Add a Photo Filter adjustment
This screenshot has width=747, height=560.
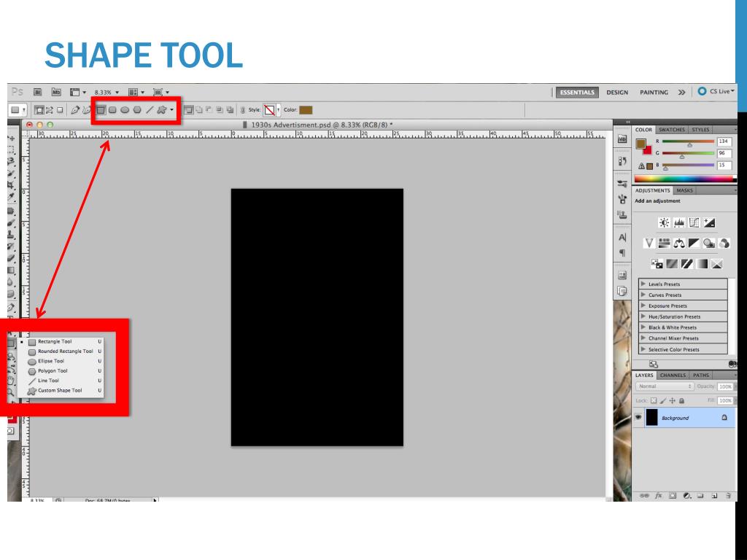click(x=709, y=244)
